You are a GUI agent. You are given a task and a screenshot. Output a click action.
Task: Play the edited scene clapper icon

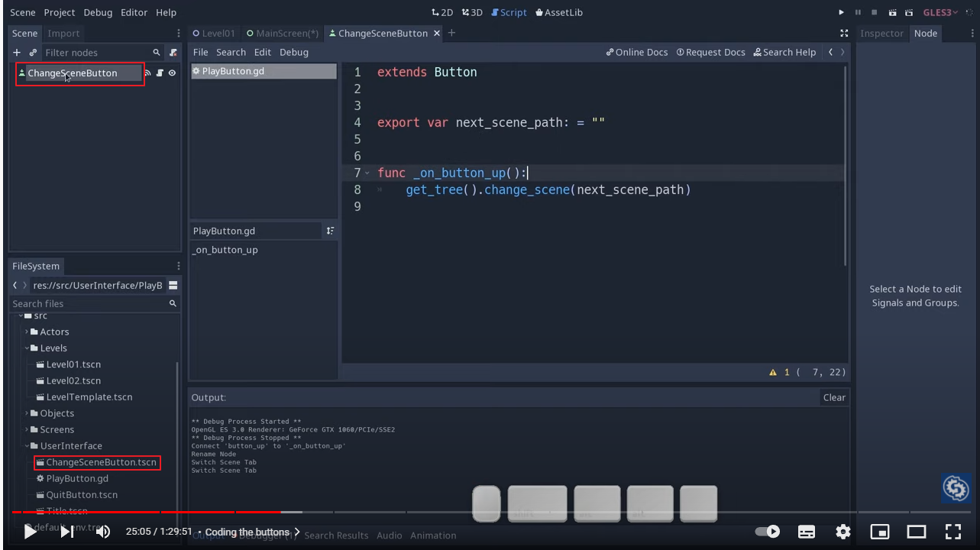(x=891, y=12)
